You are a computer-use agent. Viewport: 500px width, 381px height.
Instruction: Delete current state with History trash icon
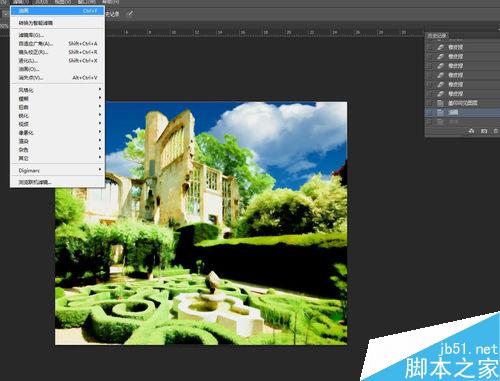[x=496, y=131]
